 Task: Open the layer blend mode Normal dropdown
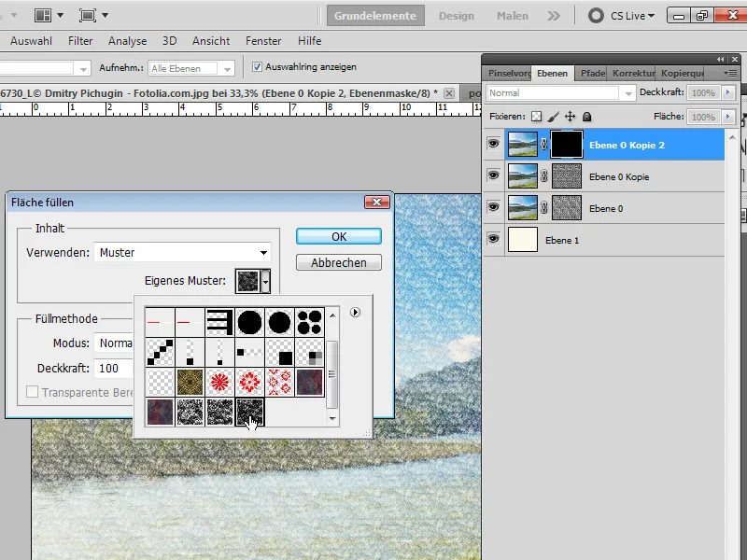pos(561,93)
